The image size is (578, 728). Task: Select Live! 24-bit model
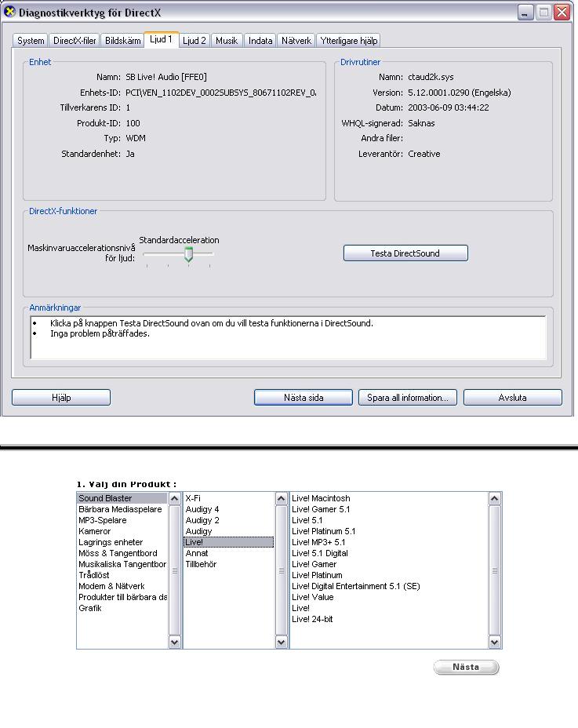[389, 620]
